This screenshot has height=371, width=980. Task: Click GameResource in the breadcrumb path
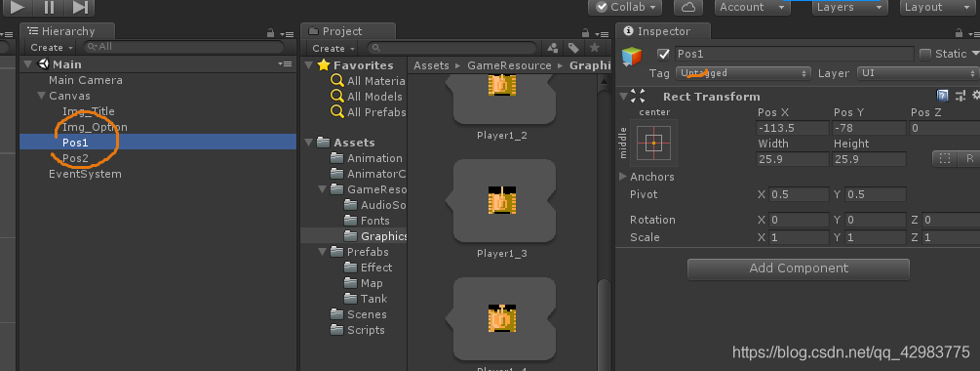click(509, 65)
